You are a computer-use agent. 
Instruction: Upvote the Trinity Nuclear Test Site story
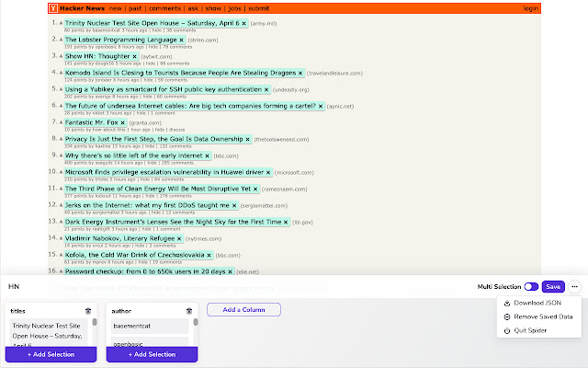(61, 23)
